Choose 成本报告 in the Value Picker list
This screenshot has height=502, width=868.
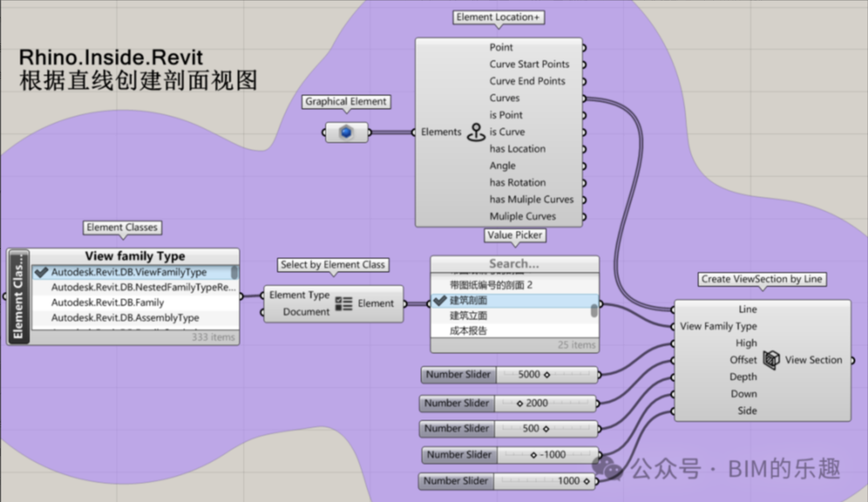469,330
